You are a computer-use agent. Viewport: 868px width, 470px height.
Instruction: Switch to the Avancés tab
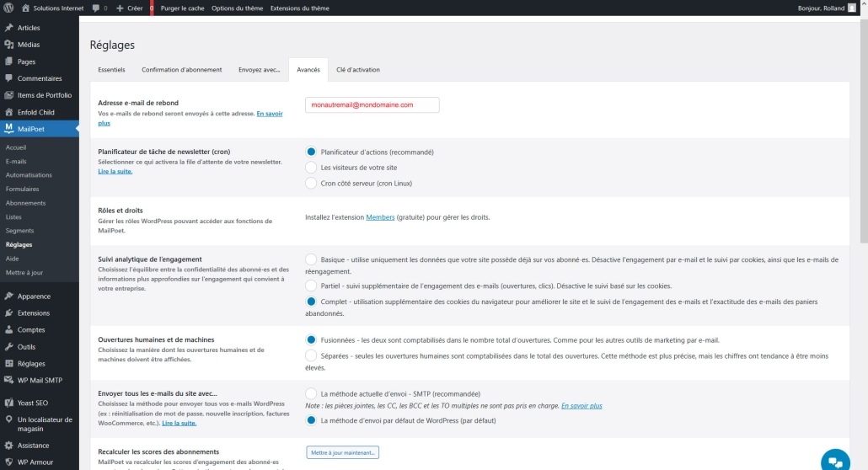(x=308, y=70)
